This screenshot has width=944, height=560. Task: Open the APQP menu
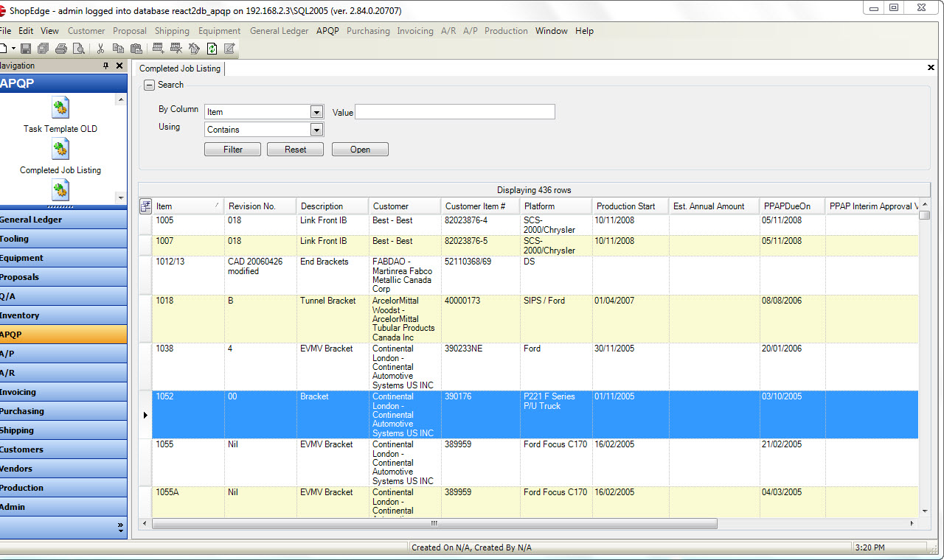(x=327, y=31)
